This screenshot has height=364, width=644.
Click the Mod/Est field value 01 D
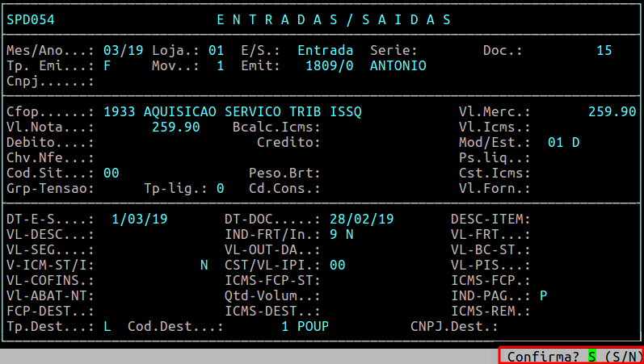click(563, 142)
